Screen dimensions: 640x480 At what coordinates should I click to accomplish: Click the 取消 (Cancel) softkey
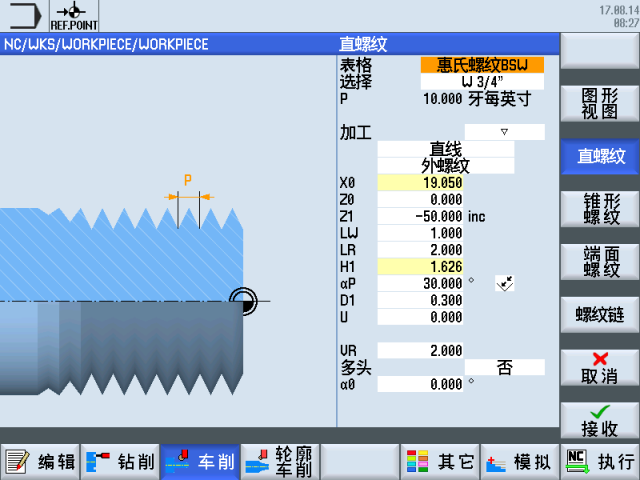[x=600, y=367]
